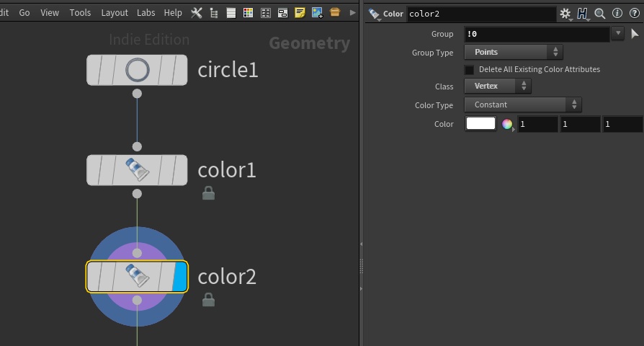Click the Color parameter label
The width and height of the screenshot is (644, 346).
click(444, 124)
